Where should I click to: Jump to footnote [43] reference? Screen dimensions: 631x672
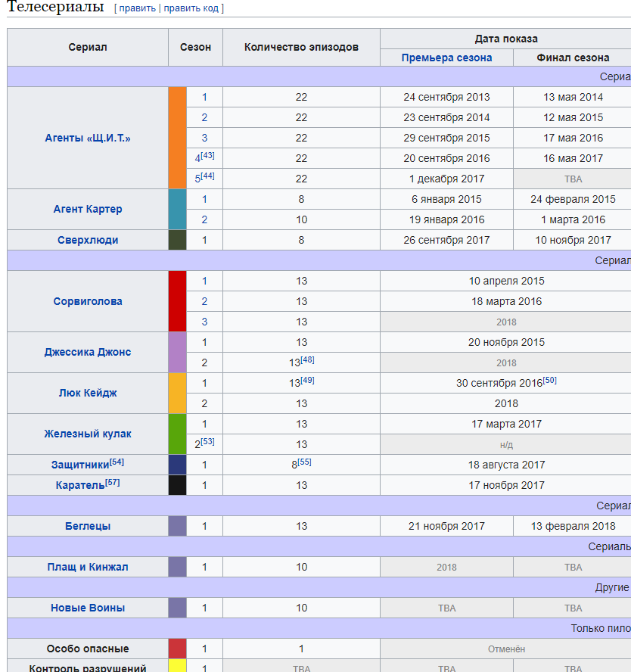208,155
